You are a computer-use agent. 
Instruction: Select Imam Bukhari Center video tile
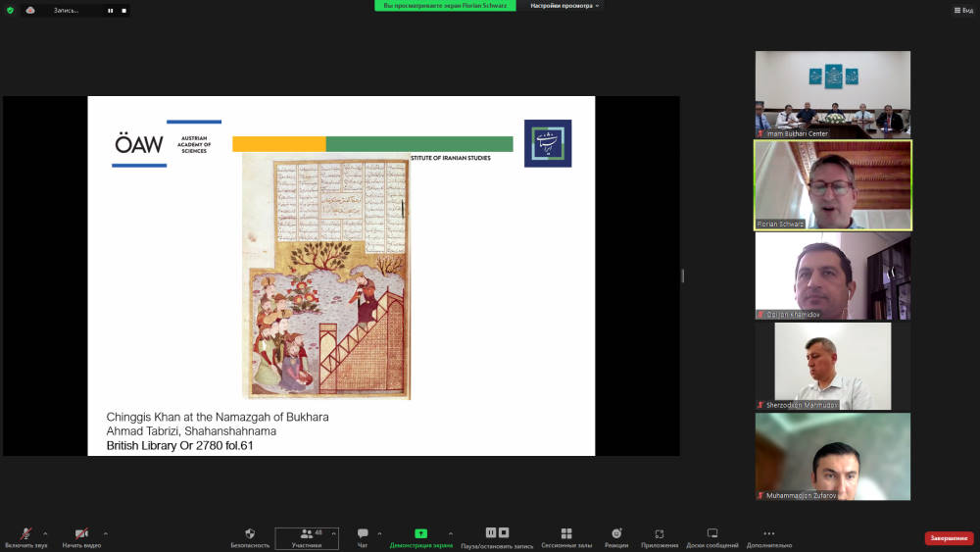pos(832,94)
